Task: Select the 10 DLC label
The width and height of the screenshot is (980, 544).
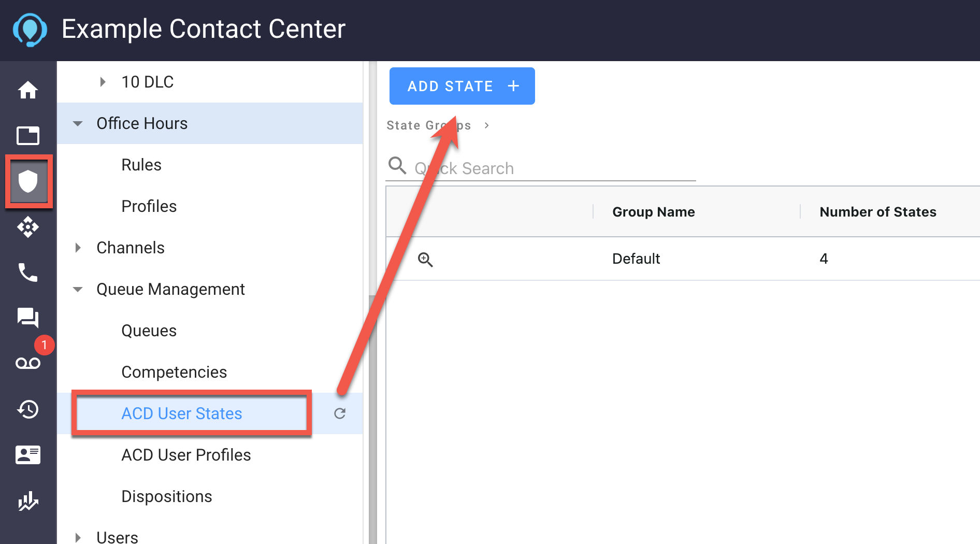Action: (x=148, y=82)
